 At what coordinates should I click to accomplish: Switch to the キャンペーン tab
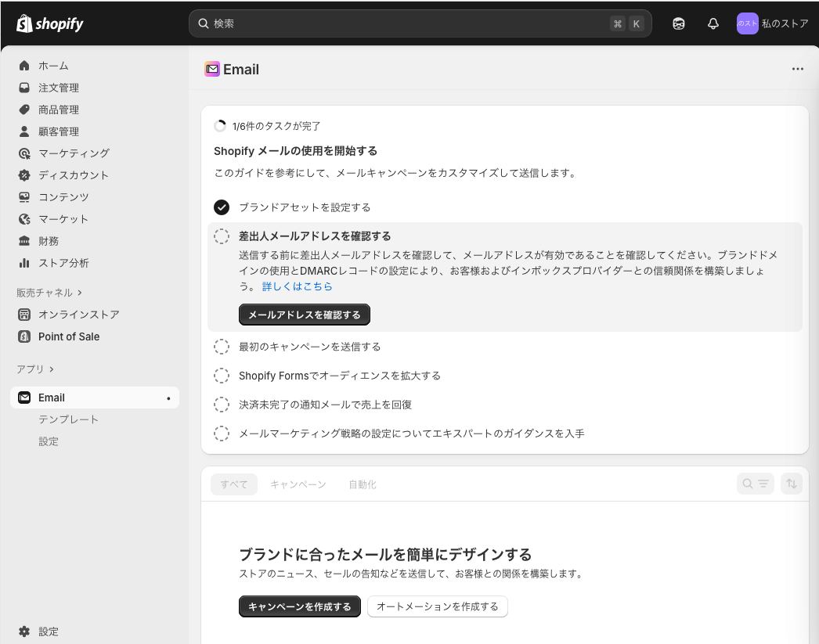[298, 484]
